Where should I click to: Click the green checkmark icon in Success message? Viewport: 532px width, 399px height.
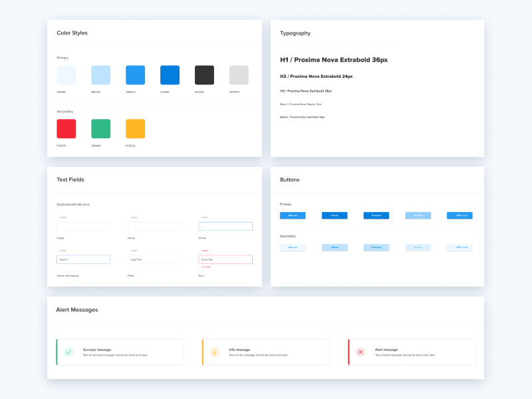coord(68,352)
